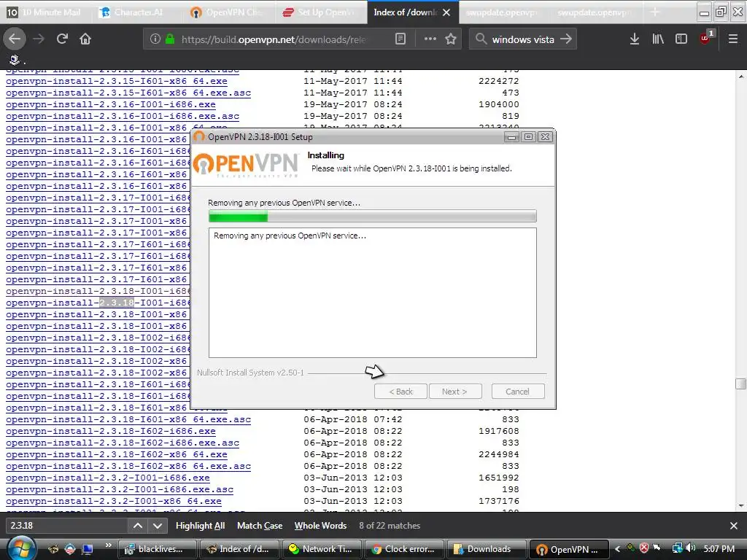747x560 pixels.
Task: Open the uBlock Origin extension icon
Action: tap(706, 38)
